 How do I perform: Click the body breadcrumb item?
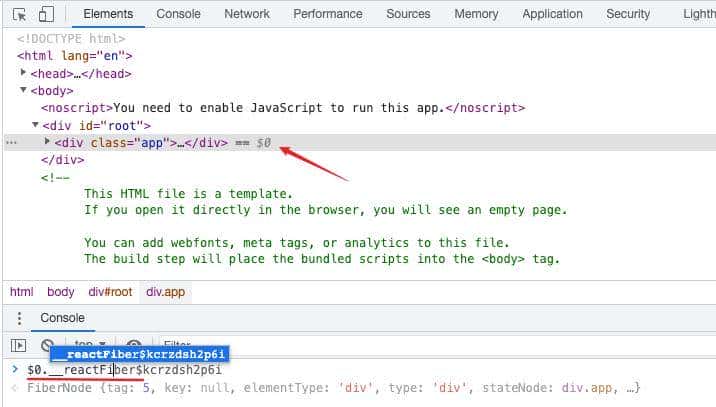61,292
